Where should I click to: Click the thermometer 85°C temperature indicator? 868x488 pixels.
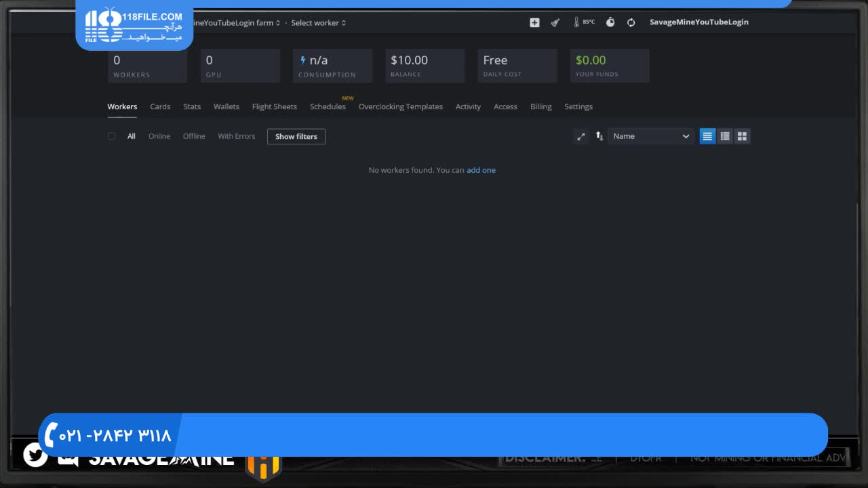(x=584, y=22)
